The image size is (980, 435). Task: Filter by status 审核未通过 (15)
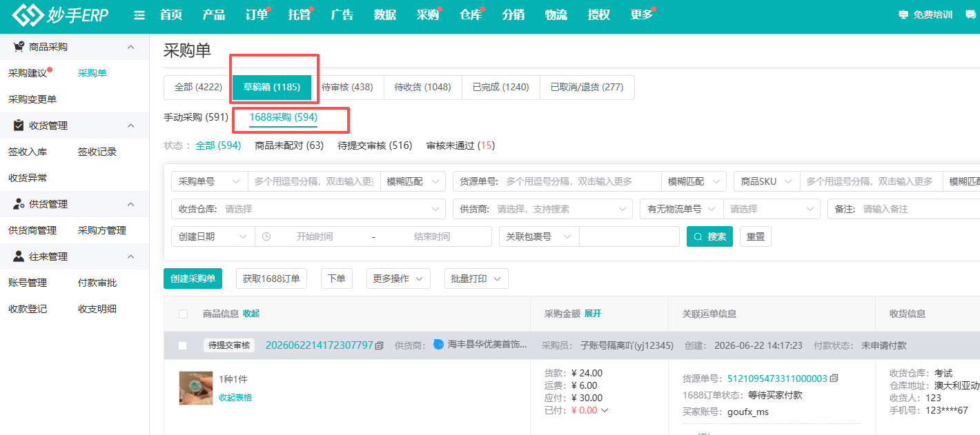click(x=460, y=145)
